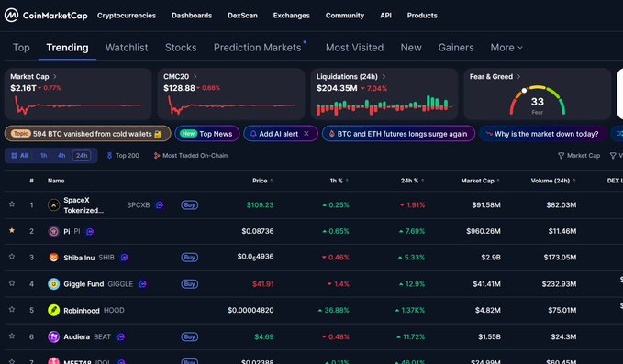Open the Robinhood HOOD coin icon
The image size is (623, 364).
tap(53, 310)
